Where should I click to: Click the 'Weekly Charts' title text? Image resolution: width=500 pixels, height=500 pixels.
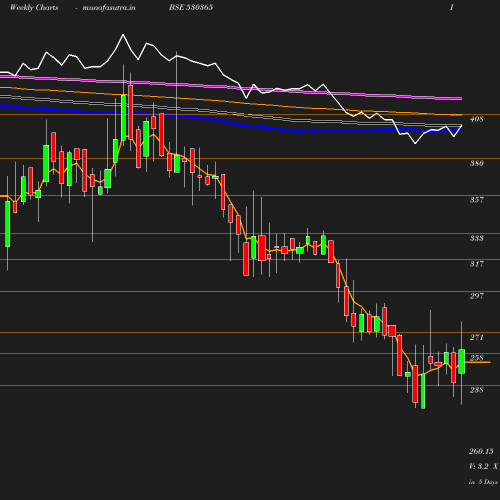34,7
